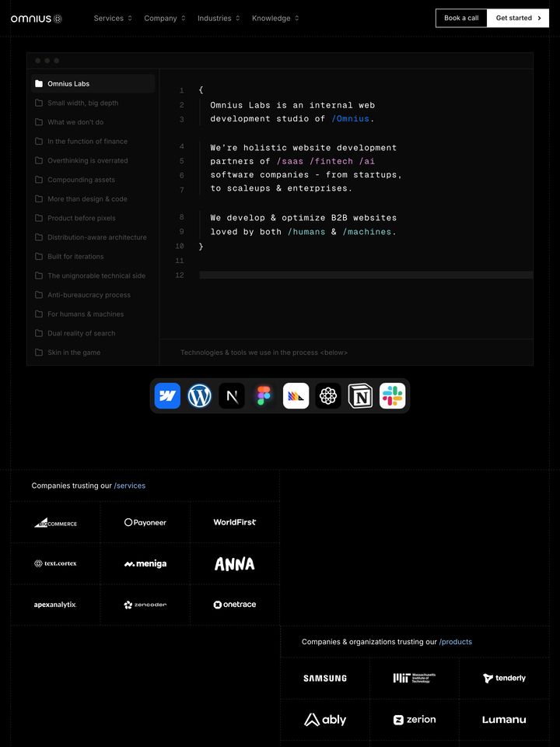Click the BigCommerce logo

[x=55, y=523]
